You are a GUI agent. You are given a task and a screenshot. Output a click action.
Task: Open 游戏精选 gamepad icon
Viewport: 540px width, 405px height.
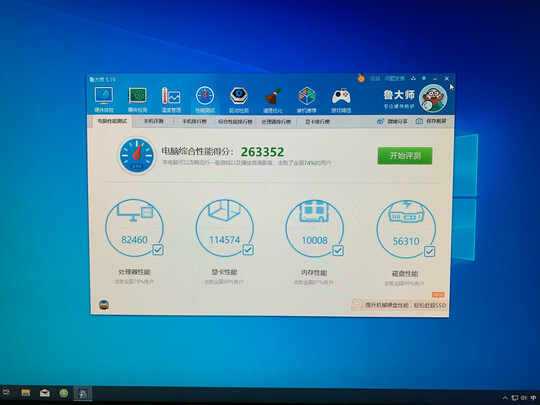tap(341, 100)
